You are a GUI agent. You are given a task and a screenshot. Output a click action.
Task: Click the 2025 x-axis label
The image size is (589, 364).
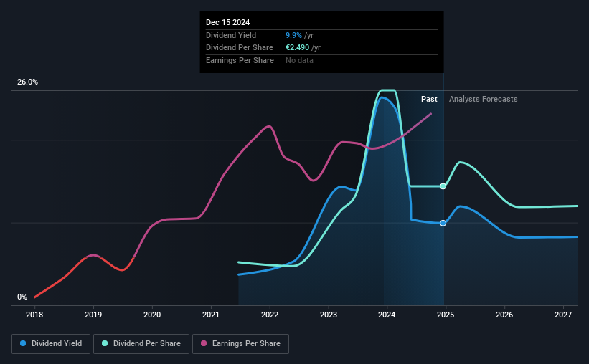(446, 315)
